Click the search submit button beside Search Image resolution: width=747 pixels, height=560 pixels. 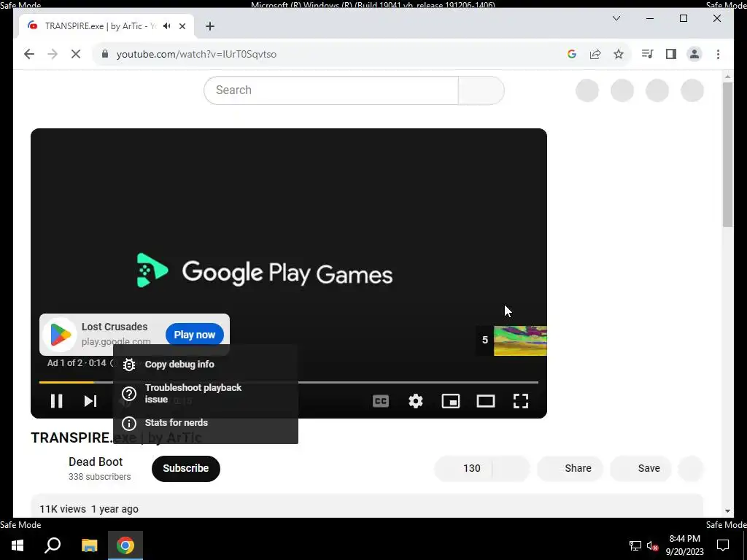(481, 90)
